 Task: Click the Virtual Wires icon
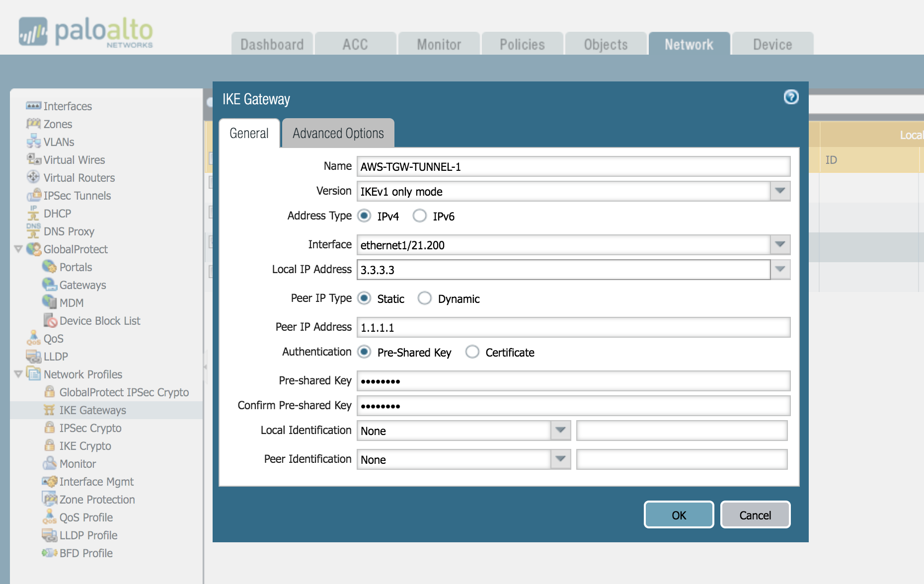click(x=33, y=159)
